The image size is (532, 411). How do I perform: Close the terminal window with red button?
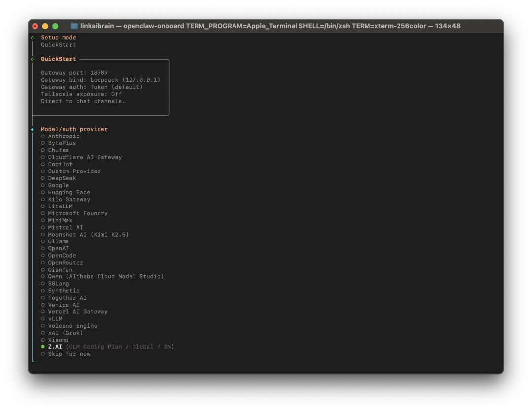35,26
